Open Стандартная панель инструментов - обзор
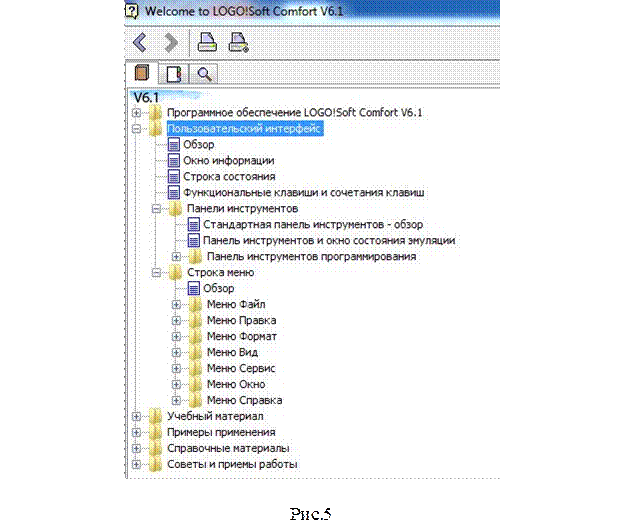Image resolution: width=624 pixels, height=529 pixels. pyautogui.click(x=313, y=224)
